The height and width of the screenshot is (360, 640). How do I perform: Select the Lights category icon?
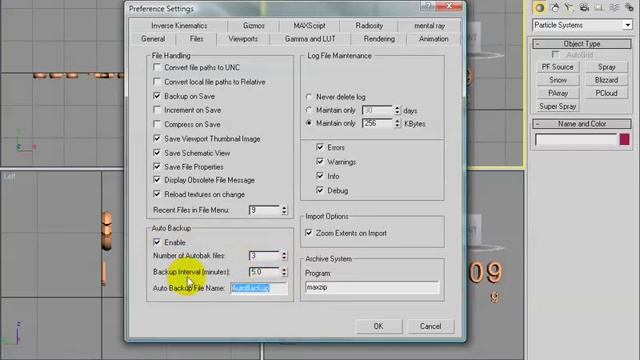(569, 8)
